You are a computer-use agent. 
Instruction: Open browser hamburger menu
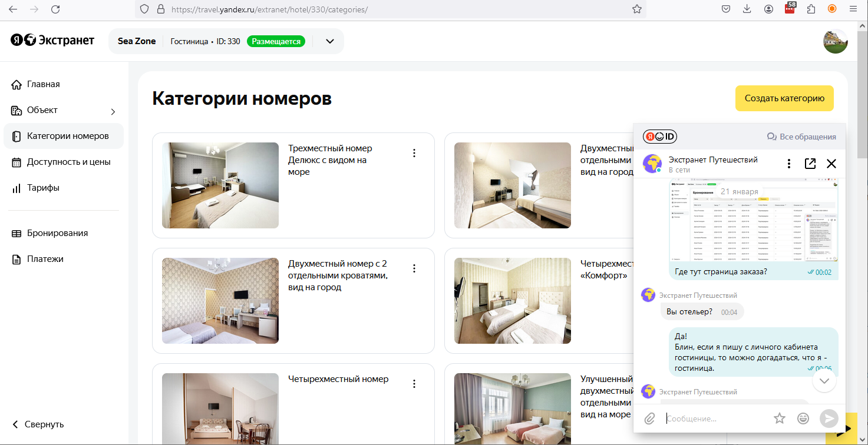tap(853, 9)
